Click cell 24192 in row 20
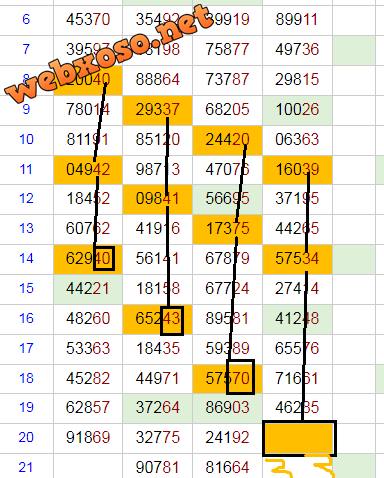This screenshot has width=384, height=478. click(x=228, y=438)
